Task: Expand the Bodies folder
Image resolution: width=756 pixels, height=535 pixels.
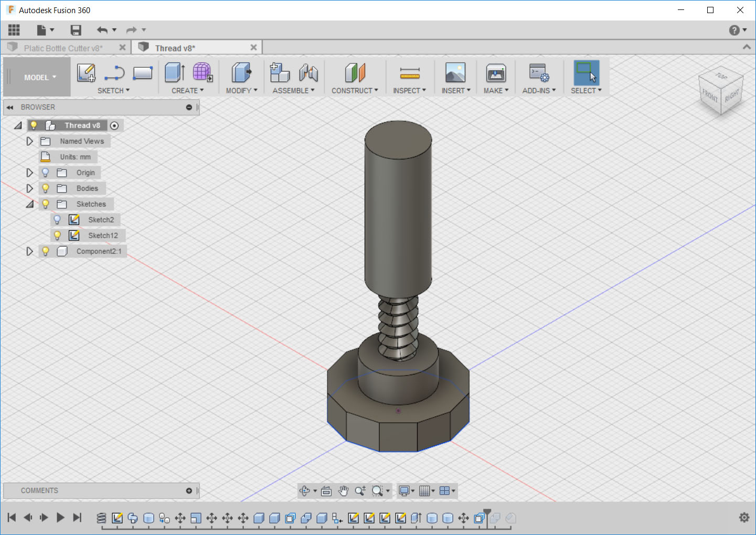Action: pyautogui.click(x=29, y=188)
